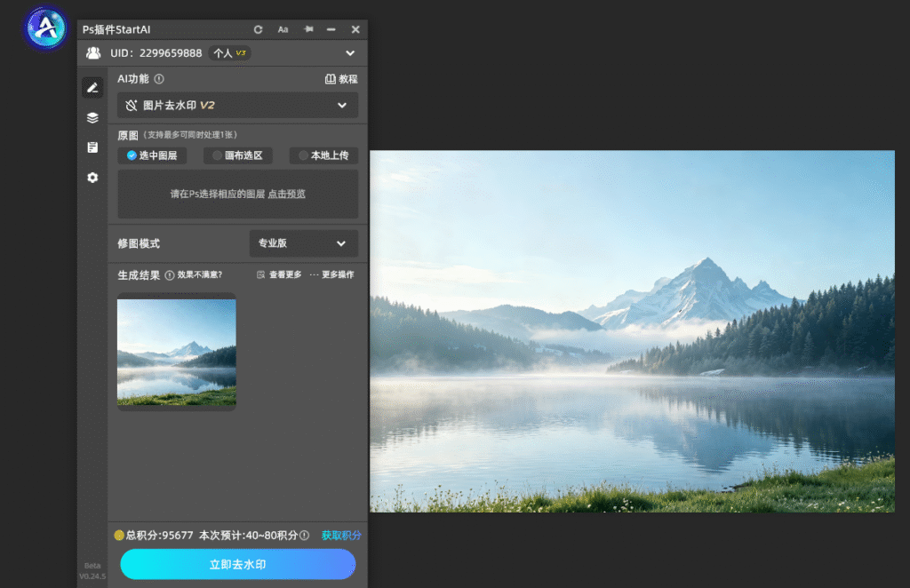The height and width of the screenshot is (588, 910).
Task: Click the refresh icon in title bar
Action: point(259,29)
